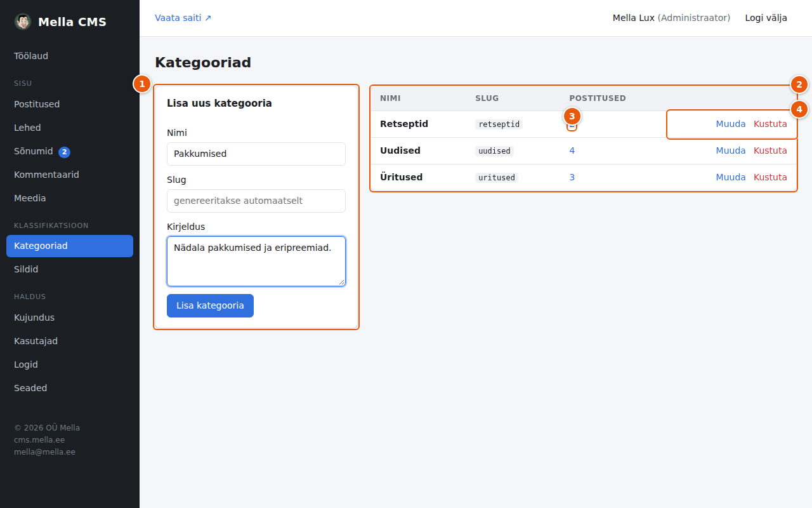Screen dimensions: 812x508
Task: Click the uudised slug code
Action: coord(494,151)
